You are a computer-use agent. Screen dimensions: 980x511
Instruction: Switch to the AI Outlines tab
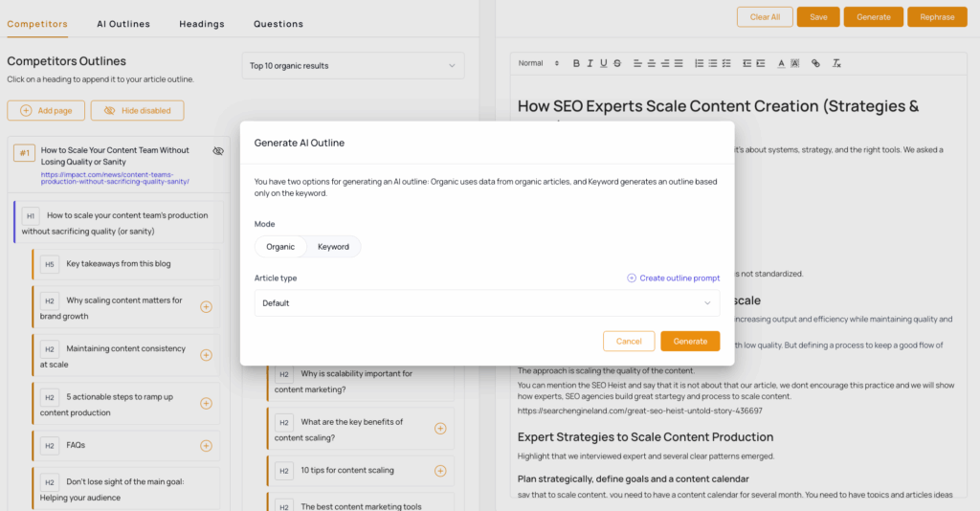click(x=123, y=24)
